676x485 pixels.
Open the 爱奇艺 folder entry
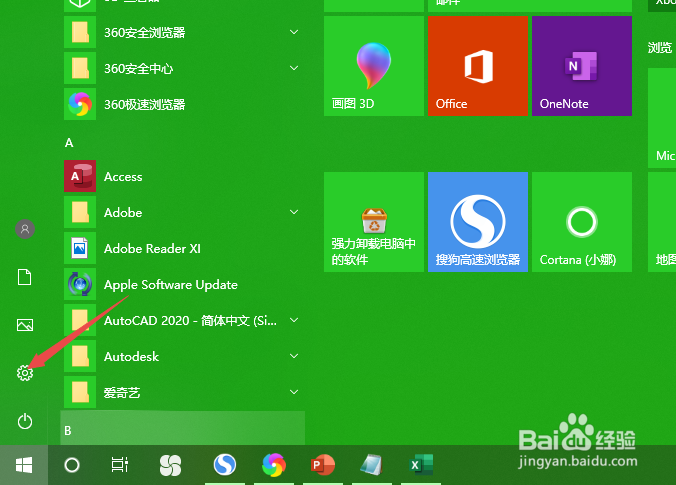(184, 392)
